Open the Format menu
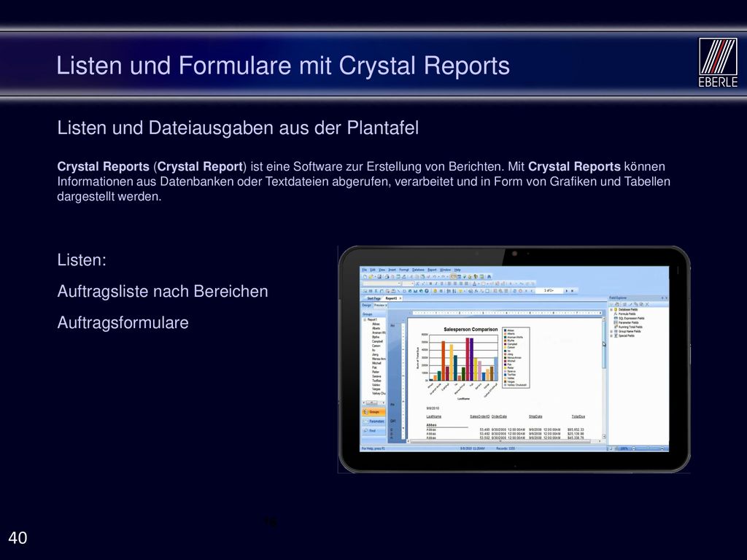 tap(404, 270)
